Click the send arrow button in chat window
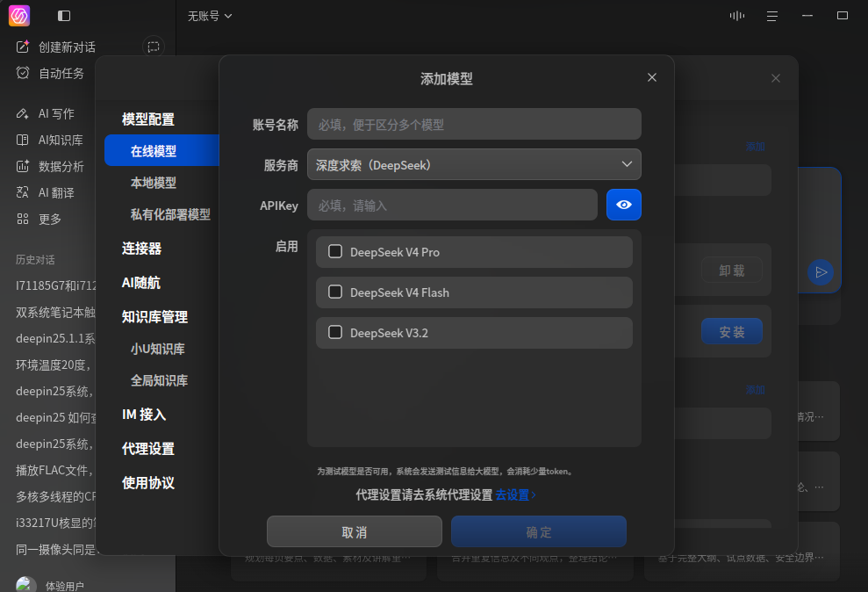The image size is (868, 592). pyautogui.click(x=821, y=272)
